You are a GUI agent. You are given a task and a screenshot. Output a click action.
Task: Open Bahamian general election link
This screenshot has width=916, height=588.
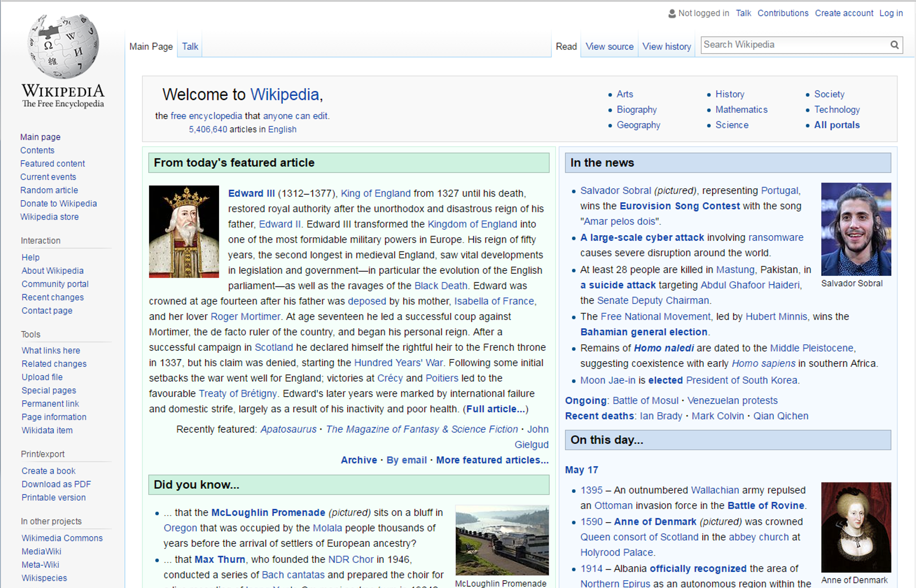pos(644,332)
